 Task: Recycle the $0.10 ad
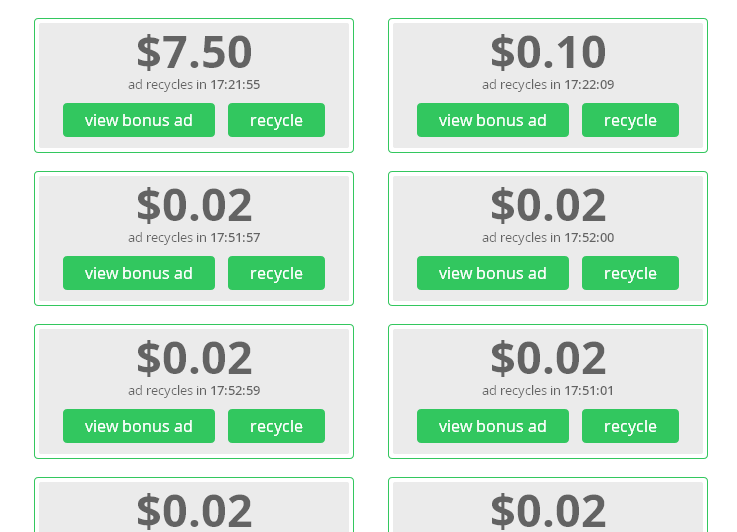(x=630, y=120)
